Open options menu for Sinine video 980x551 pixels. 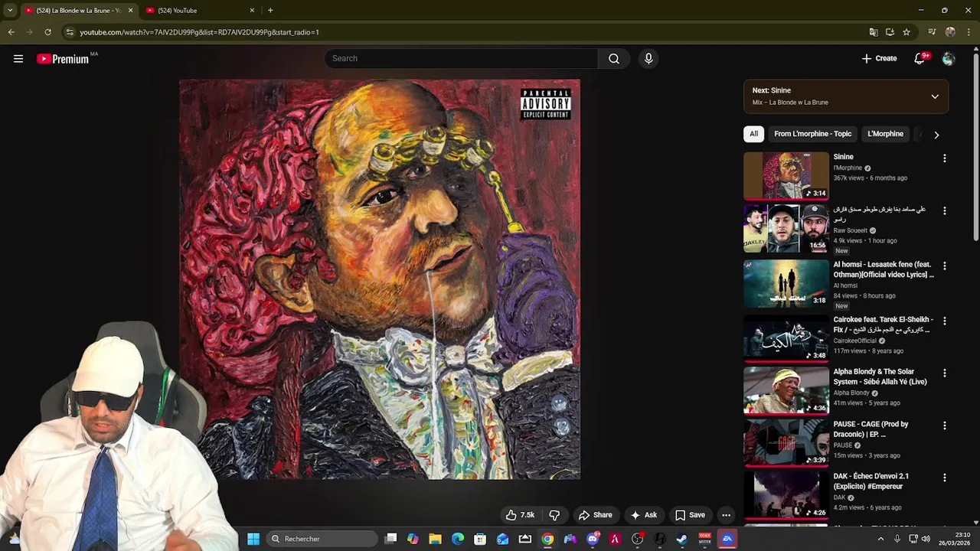(x=944, y=158)
